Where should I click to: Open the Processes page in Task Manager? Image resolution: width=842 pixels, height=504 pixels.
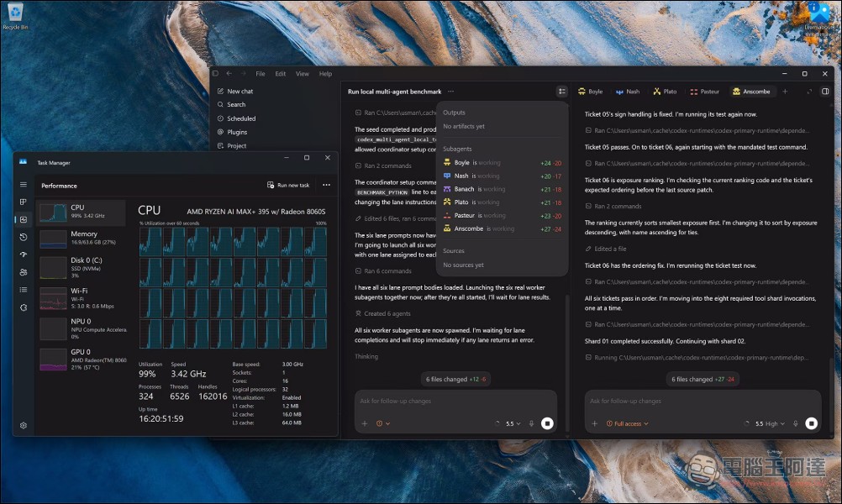[23, 202]
